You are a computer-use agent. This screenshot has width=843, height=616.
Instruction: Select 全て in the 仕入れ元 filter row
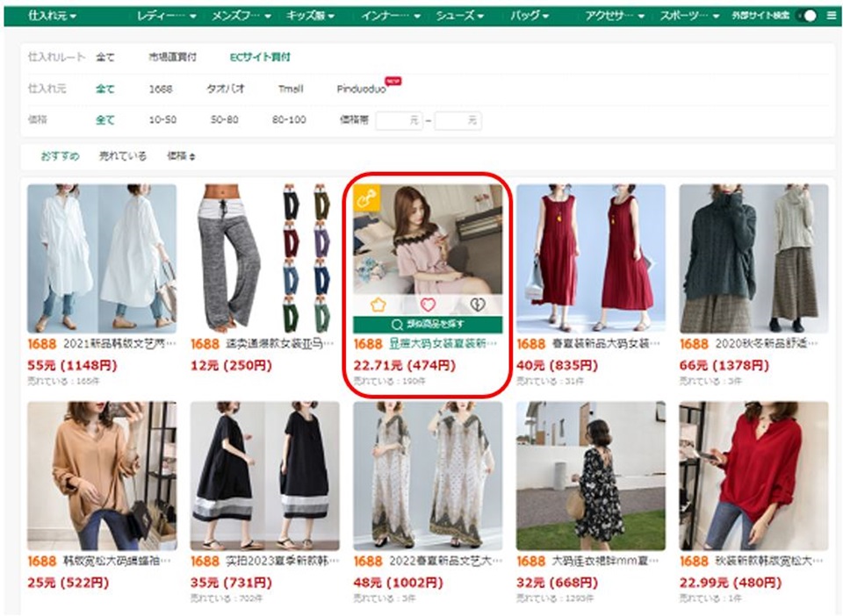(x=104, y=89)
